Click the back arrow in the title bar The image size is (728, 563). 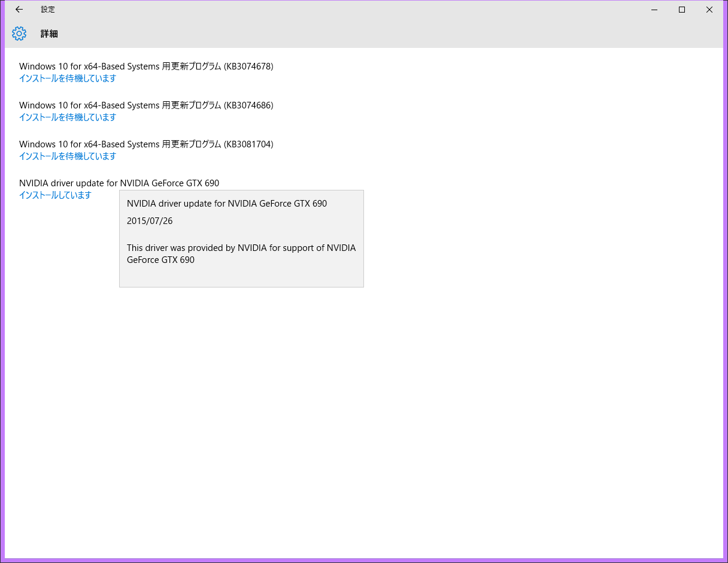click(19, 10)
